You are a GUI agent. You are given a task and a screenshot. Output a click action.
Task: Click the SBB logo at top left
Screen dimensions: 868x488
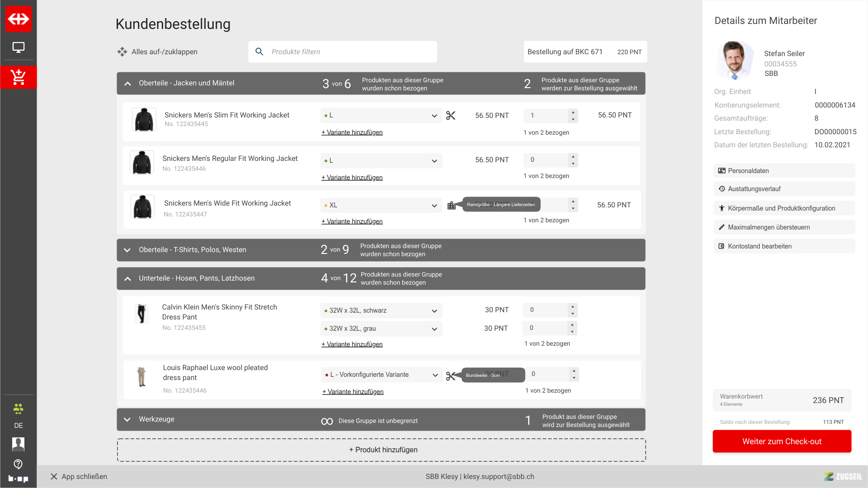coord(19,19)
